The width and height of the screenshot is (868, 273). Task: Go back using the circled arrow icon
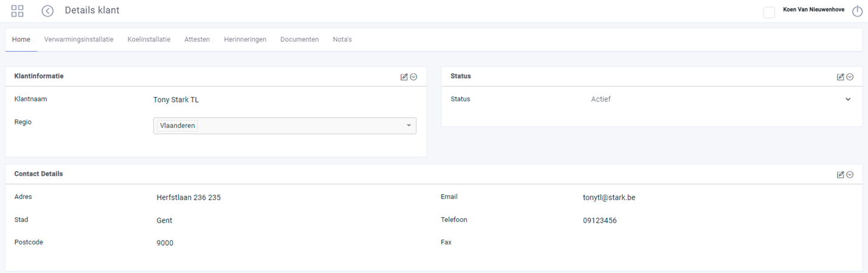click(47, 11)
